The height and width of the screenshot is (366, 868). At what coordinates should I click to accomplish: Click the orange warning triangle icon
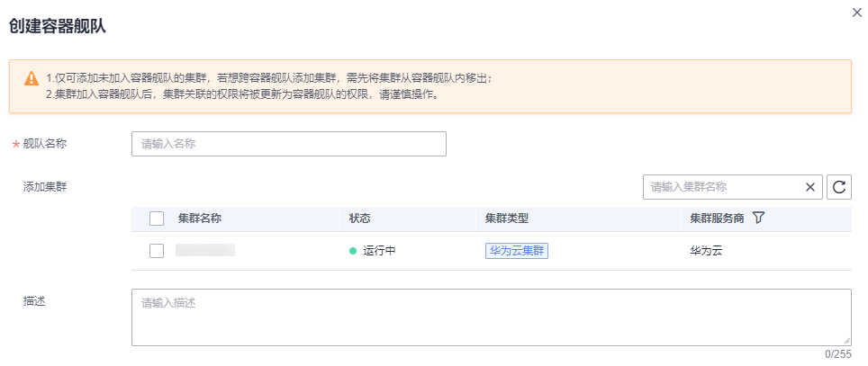click(32, 78)
